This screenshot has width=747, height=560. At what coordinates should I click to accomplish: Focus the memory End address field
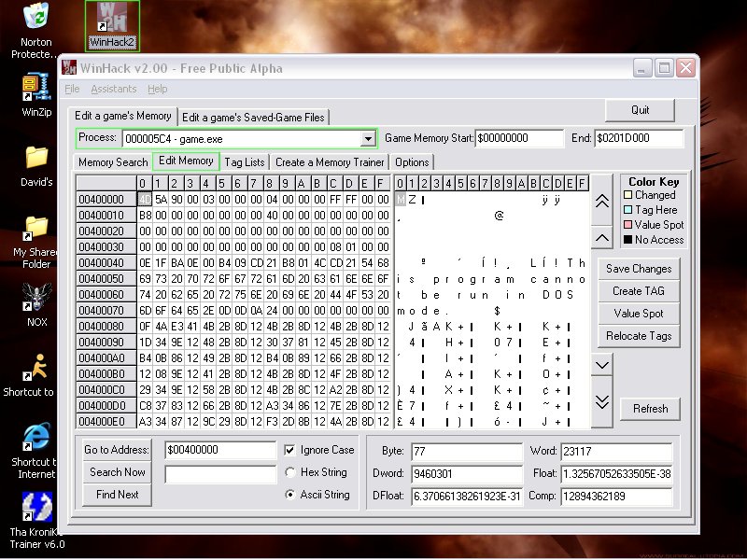(639, 138)
